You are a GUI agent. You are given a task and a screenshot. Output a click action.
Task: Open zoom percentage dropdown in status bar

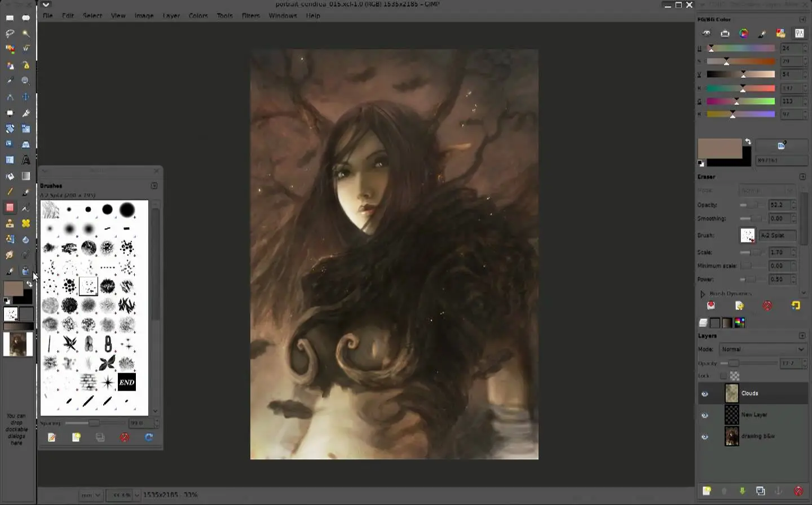136,495
